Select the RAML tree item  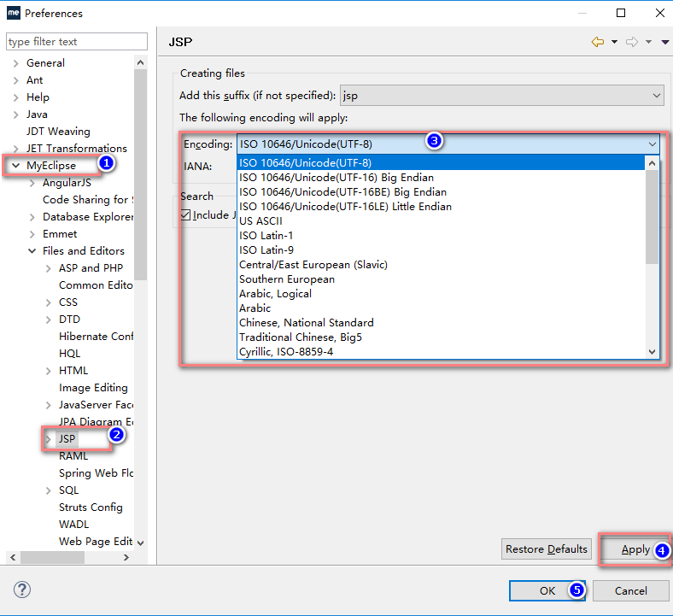click(x=73, y=456)
